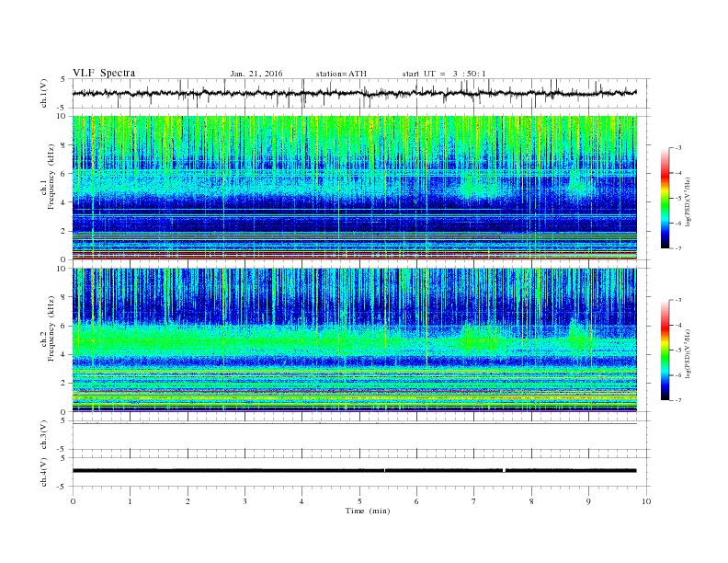Click the "start UT = 3 :50: 1" text

pyautogui.click(x=444, y=74)
